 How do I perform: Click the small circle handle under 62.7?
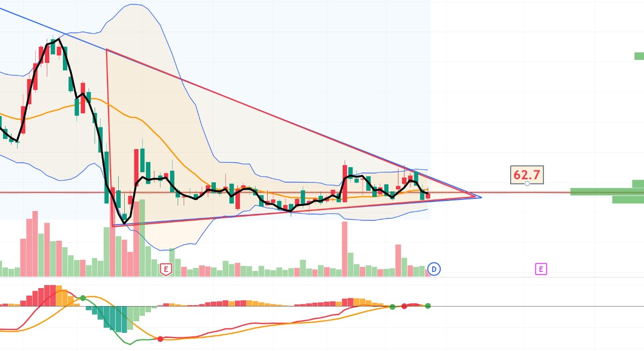click(527, 184)
